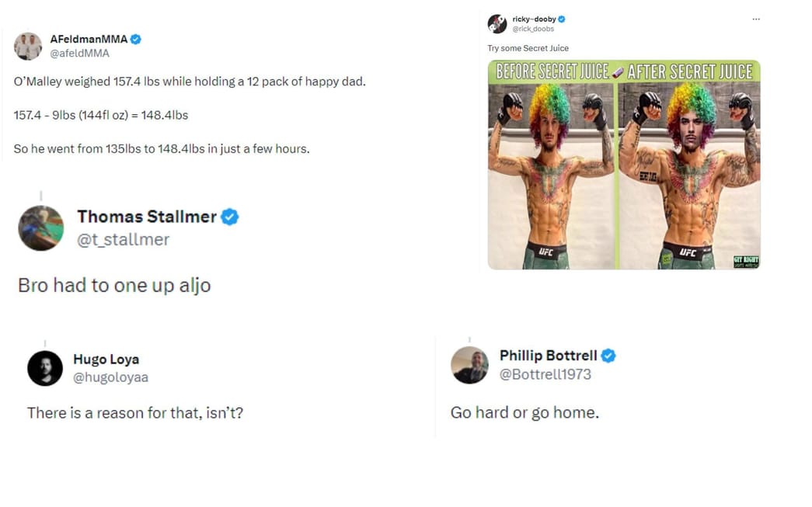Click the verified badge beside ricky-dooby
The image size is (812, 507).
coord(561,19)
